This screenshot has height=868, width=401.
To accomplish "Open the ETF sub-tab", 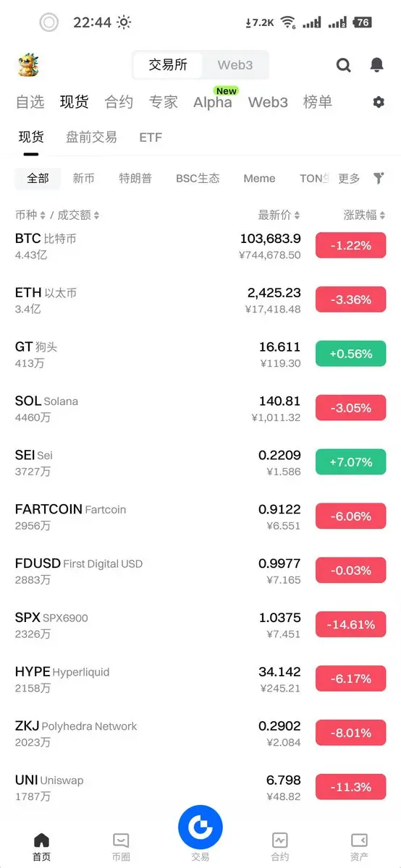I will (x=151, y=137).
